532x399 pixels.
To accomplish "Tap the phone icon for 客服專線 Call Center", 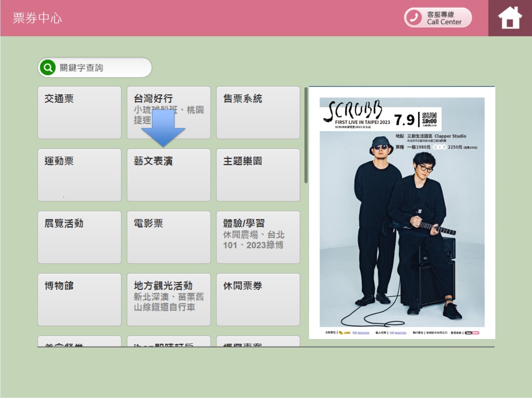I will (x=414, y=18).
